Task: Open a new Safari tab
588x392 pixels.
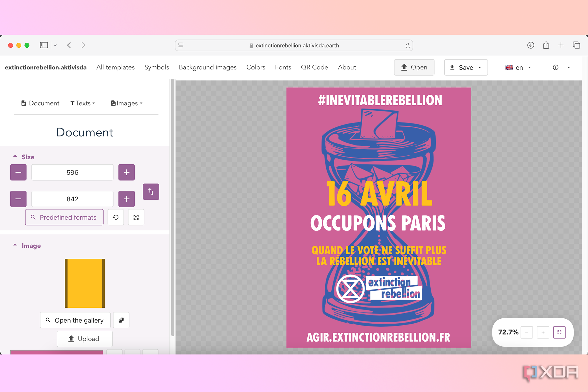Action: click(561, 45)
